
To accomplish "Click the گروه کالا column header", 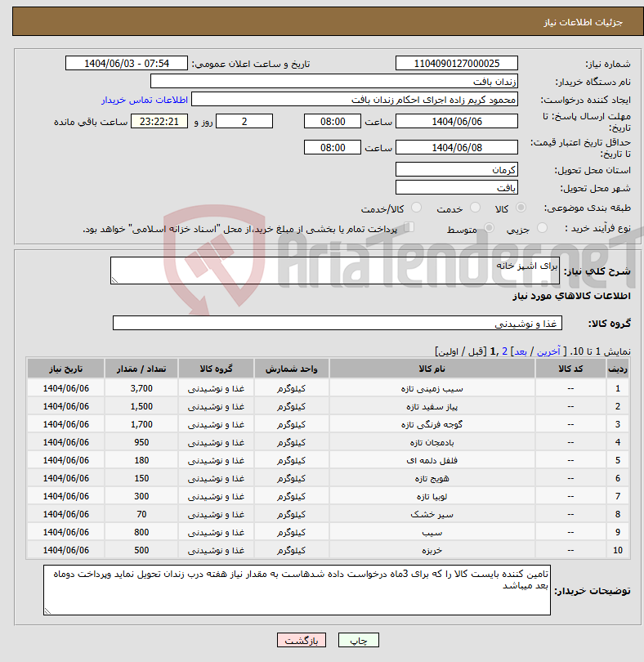I will tap(216, 369).
